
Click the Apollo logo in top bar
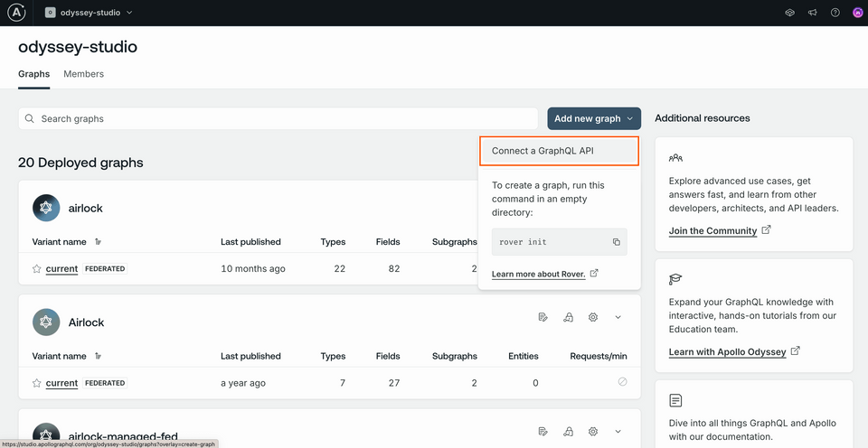(x=17, y=13)
